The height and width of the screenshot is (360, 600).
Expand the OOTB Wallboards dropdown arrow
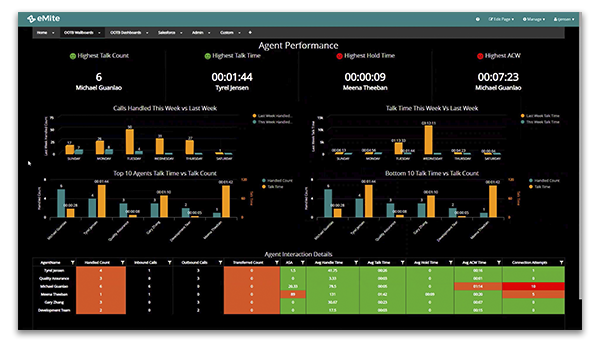point(99,33)
